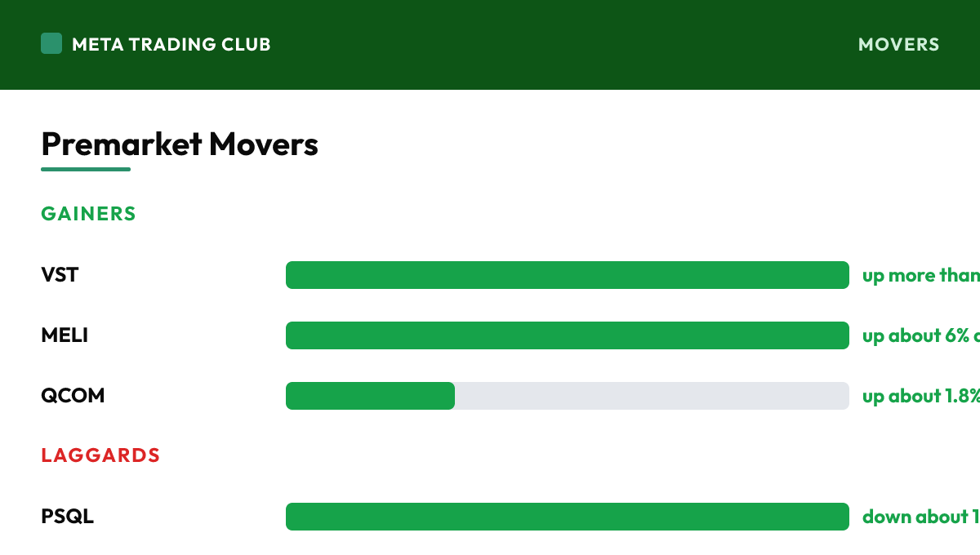Click the gray unfilled portion of QCOM bar
The height and width of the screenshot is (555, 980).
(652, 396)
